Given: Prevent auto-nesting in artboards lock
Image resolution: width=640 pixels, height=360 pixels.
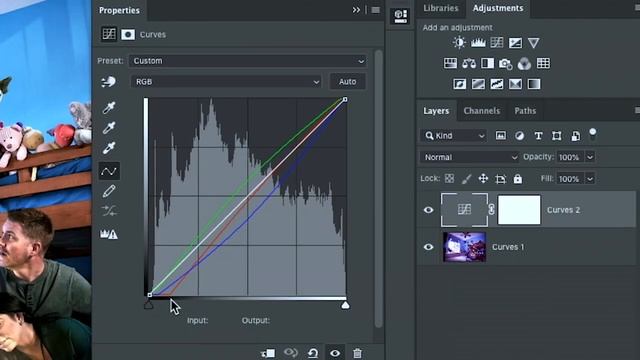Looking at the screenshot, I should click(500, 179).
